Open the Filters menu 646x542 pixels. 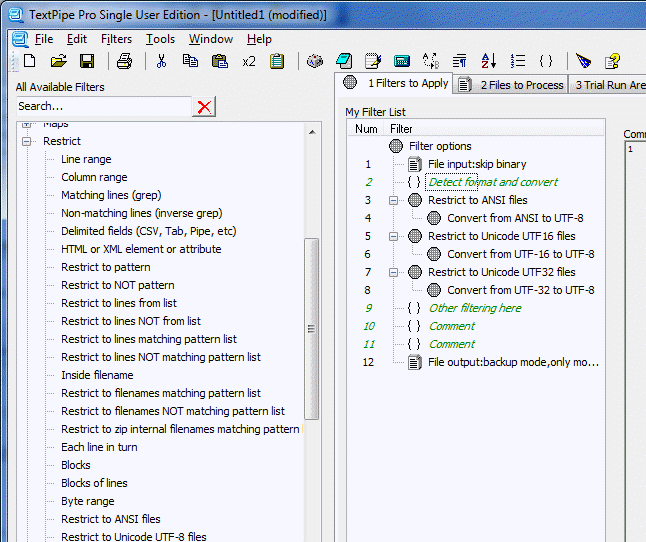click(116, 39)
